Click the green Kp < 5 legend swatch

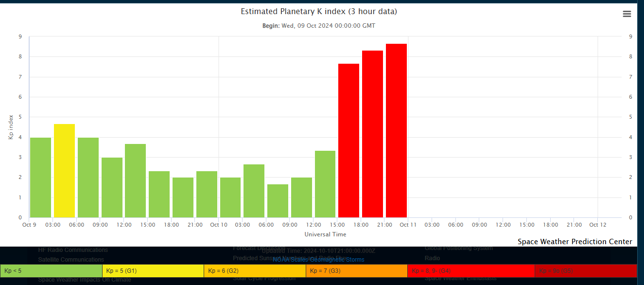tap(51, 271)
